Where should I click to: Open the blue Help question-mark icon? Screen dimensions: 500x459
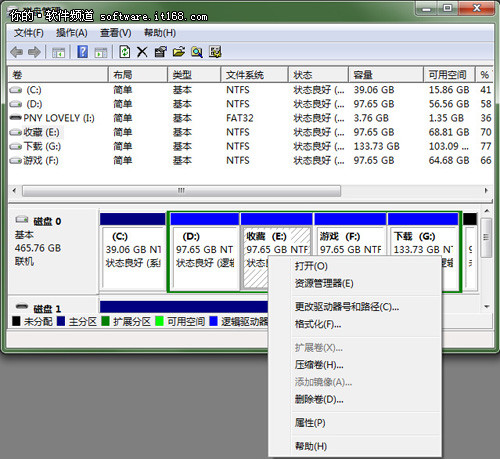[82, 52]
